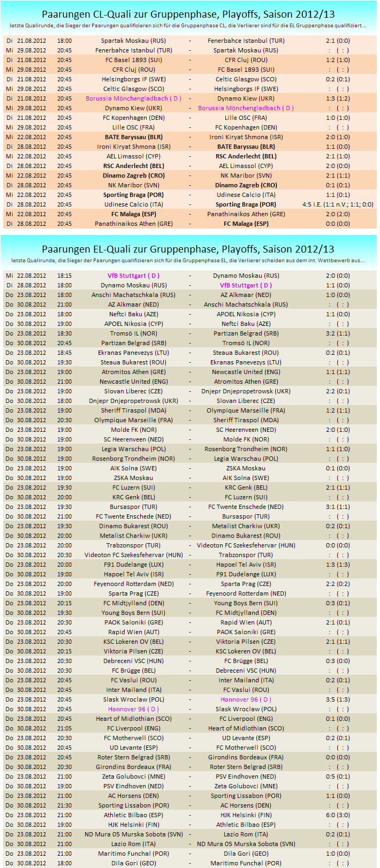The image size is (380, 868).
Task: Click home team 'Dinamo Zagreb (CRO)' on 22.08.2012
Action: 134,176
